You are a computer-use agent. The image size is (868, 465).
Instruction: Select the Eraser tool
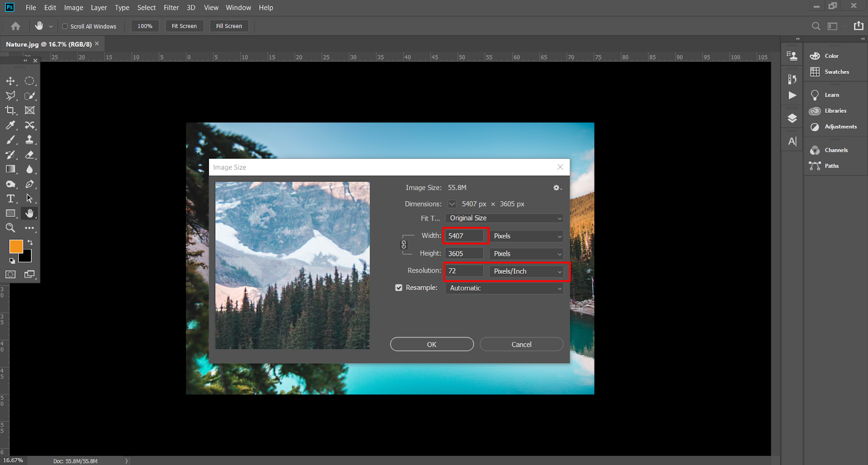tap(29, 154)
